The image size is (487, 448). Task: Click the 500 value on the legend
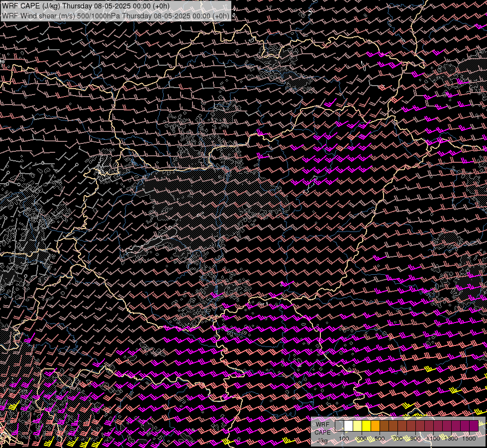(380, 439)
